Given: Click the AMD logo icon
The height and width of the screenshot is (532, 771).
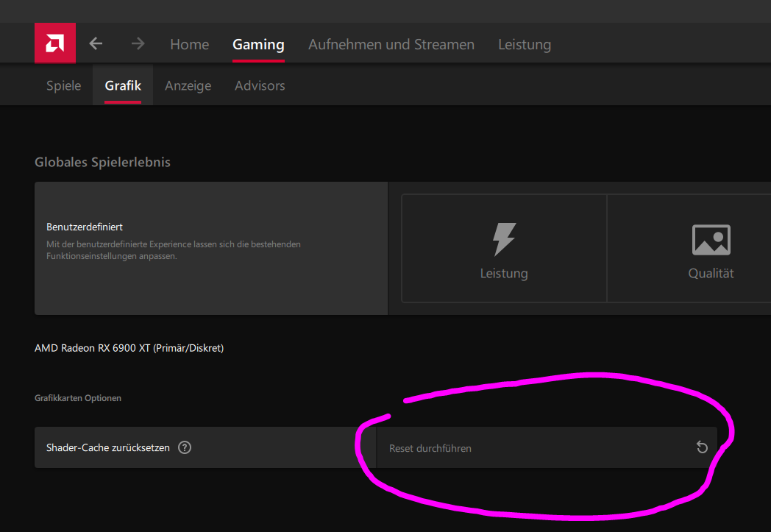Looking at the screenshot, I should click(x=55, y=43).
